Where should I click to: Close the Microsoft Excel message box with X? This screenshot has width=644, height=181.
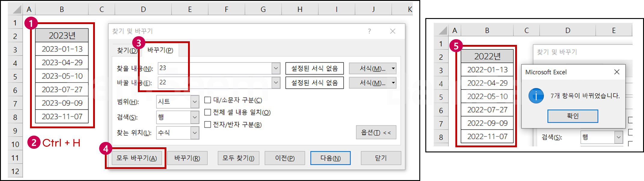click(x=617, y=72)
